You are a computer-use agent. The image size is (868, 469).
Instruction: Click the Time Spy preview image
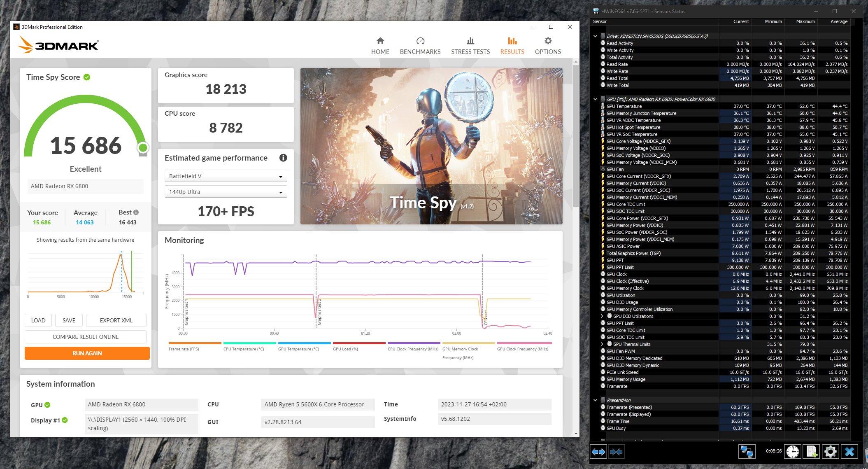point(431,146)
